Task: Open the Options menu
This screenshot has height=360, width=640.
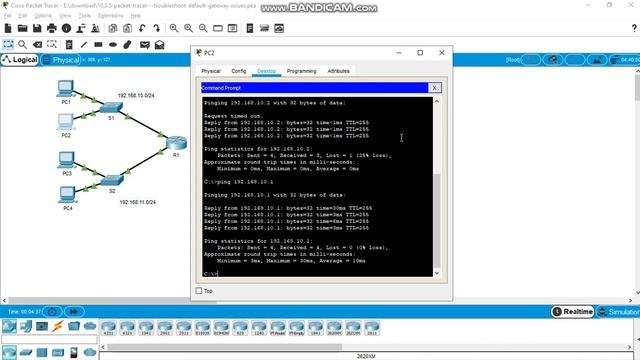Action: tap(42, 16)
